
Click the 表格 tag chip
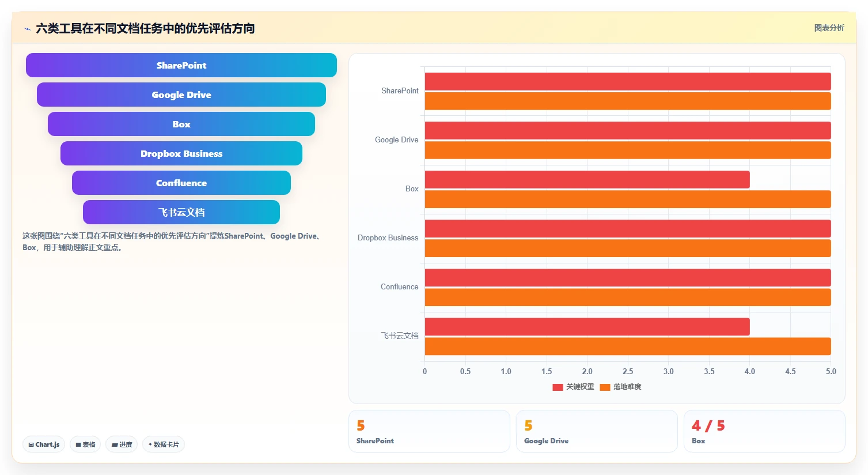[85, 444]
